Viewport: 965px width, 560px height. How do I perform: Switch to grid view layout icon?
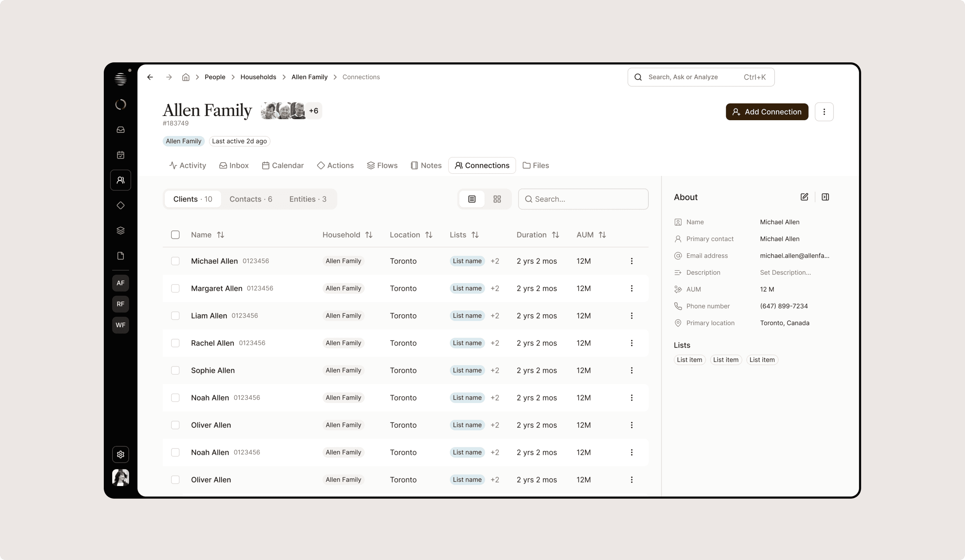click(497, 199)
